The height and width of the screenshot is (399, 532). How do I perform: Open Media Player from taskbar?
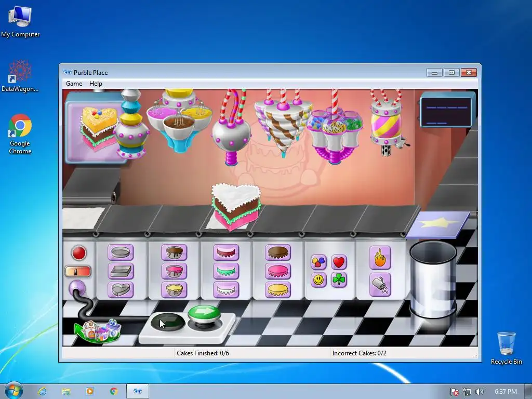click(x=90, y=391)
